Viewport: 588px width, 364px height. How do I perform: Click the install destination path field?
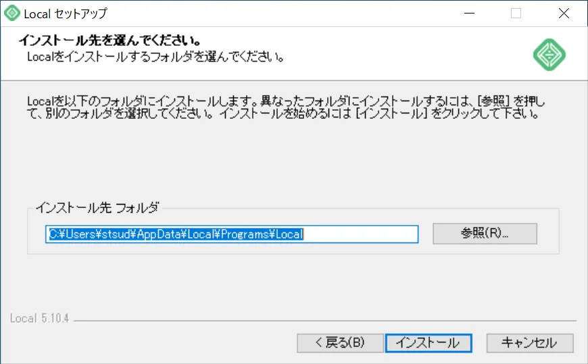pyautogui.click(x=232, y=234)
